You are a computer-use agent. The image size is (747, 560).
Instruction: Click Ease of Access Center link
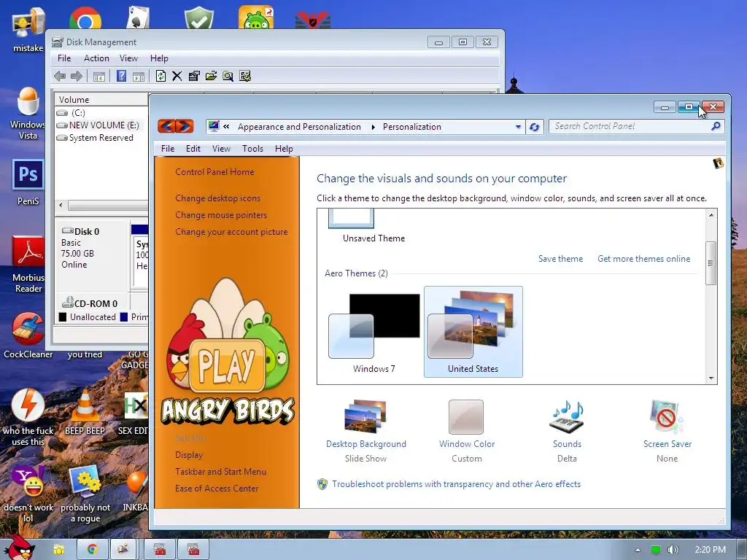click(x=217, y=488)
